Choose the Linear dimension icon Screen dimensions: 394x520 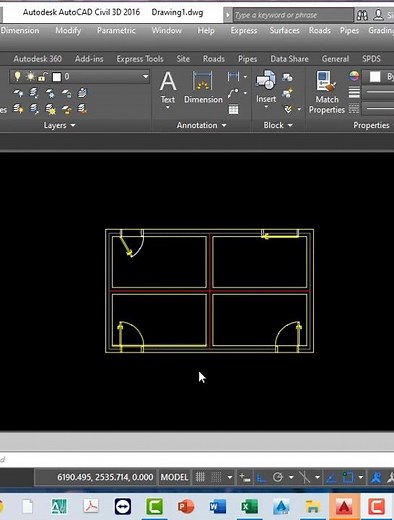pyautogui.click(x=233, y=76)
